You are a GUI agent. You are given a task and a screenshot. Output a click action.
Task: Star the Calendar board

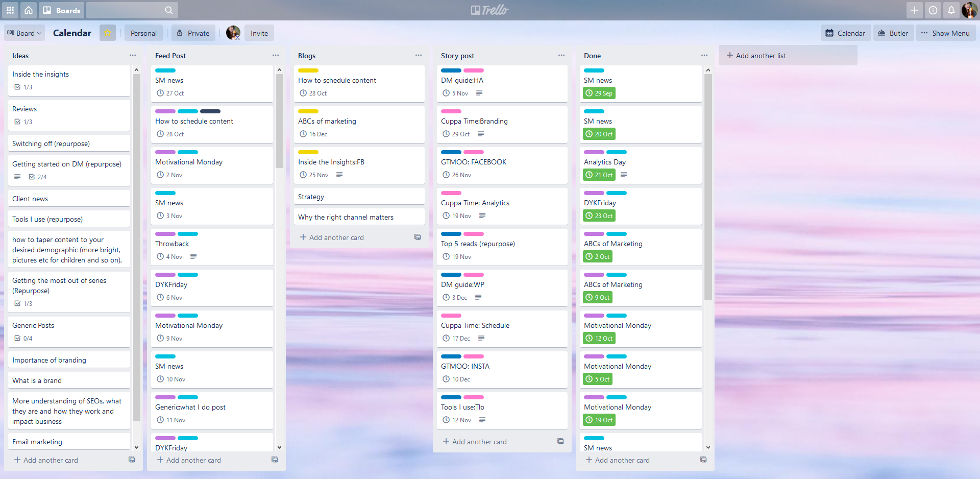pyautogui.click(x=108, y=33)
